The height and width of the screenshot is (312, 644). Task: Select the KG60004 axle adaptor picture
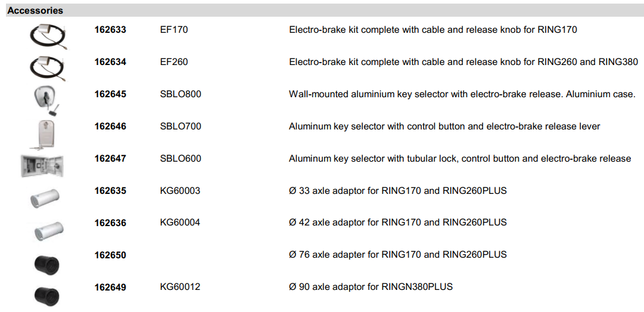coord(46,229)
